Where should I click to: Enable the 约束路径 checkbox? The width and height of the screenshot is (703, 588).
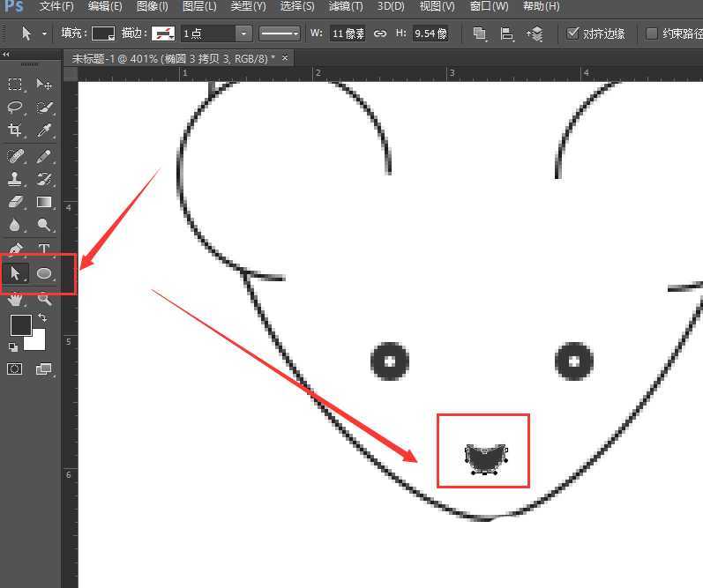652,33
